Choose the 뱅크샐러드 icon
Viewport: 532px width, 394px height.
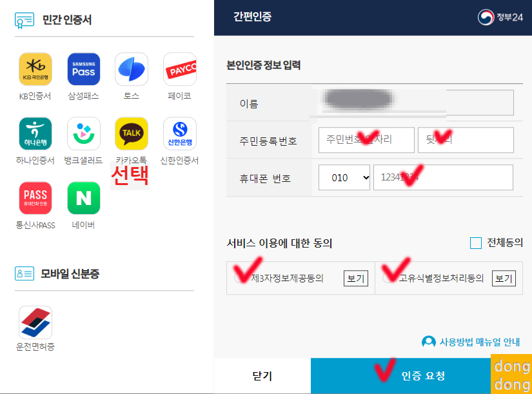click(x=83, y=133)
